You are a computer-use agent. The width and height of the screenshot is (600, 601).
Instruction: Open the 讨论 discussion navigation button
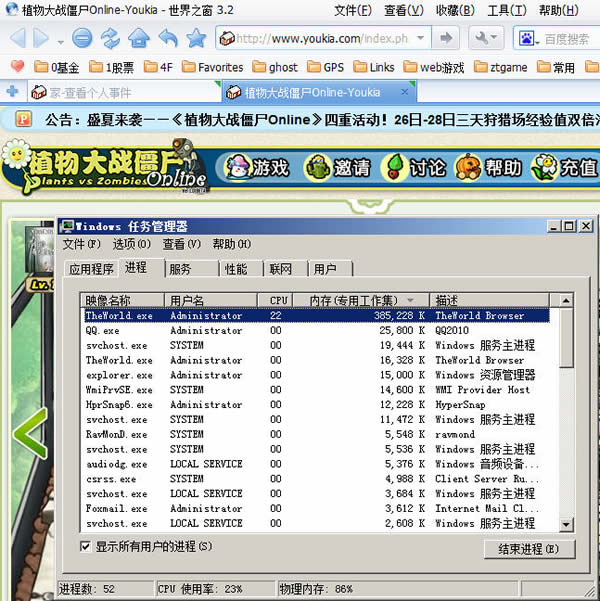point(416,167)
